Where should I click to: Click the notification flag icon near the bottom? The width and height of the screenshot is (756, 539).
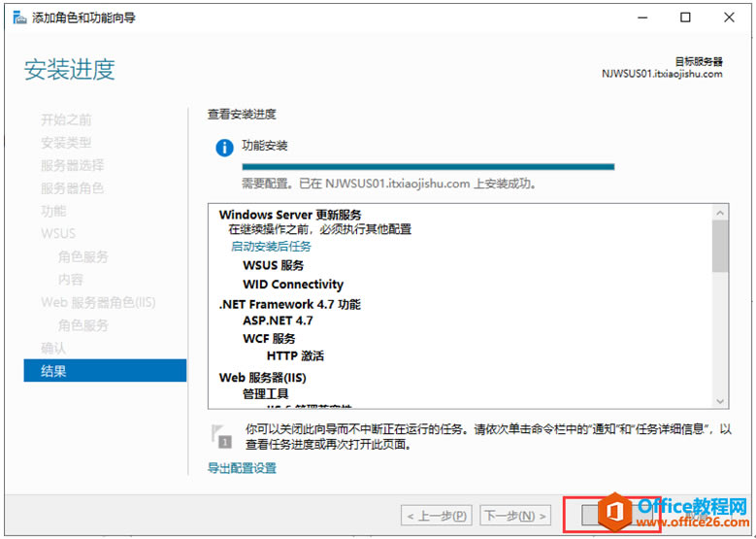221,436
